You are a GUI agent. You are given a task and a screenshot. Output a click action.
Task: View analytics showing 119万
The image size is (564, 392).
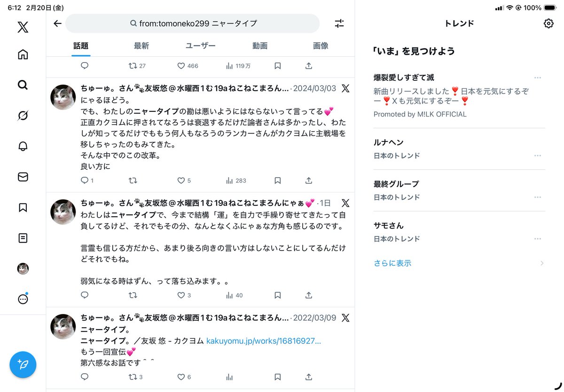pyautogui.click(x=238, y=66)
